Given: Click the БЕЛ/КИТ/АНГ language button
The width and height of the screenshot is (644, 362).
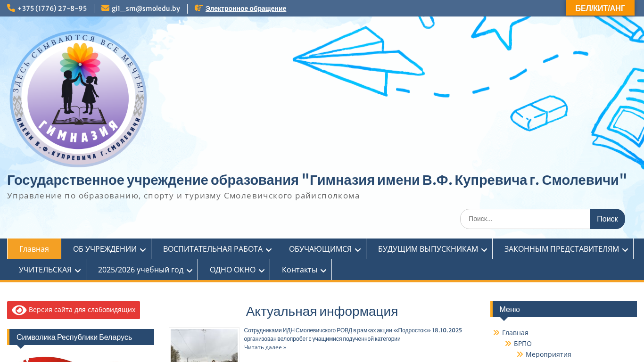Looking at the screenshot, I should pyautogui.click(x=600, y=8).
